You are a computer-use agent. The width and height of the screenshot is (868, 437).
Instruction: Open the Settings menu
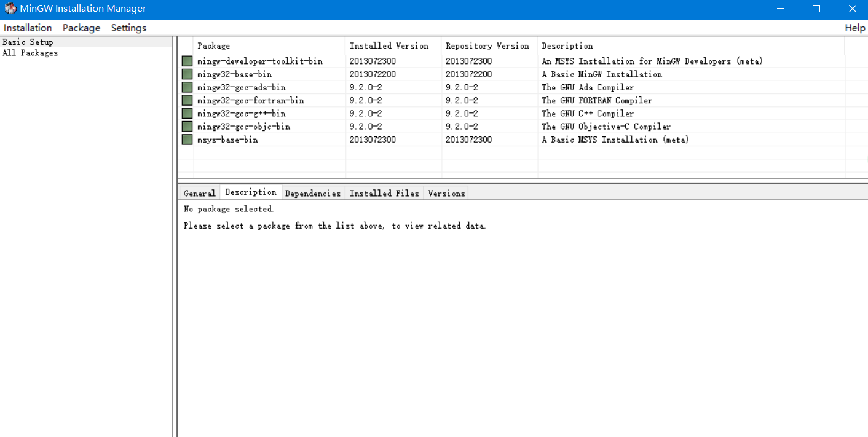coord(128,28)
